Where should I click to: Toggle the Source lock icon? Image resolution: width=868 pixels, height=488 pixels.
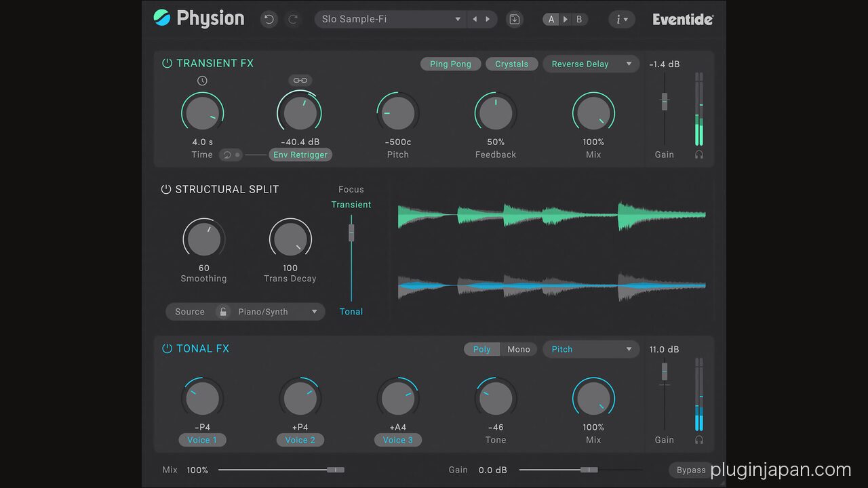point(222,312)
